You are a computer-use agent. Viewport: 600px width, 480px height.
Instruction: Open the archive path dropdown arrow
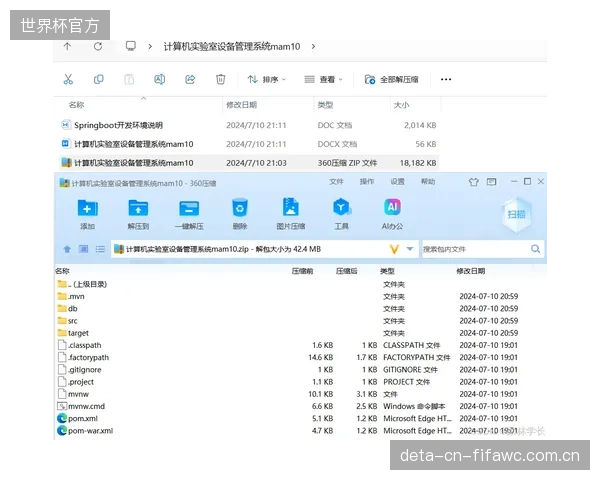click(x=410, y=249)
